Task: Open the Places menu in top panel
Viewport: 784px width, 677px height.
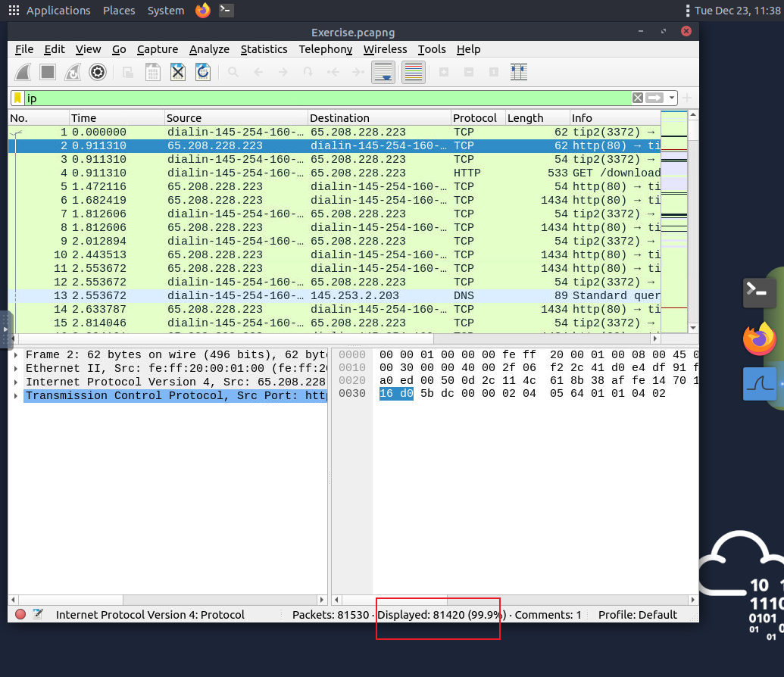Action: (119, 11)
